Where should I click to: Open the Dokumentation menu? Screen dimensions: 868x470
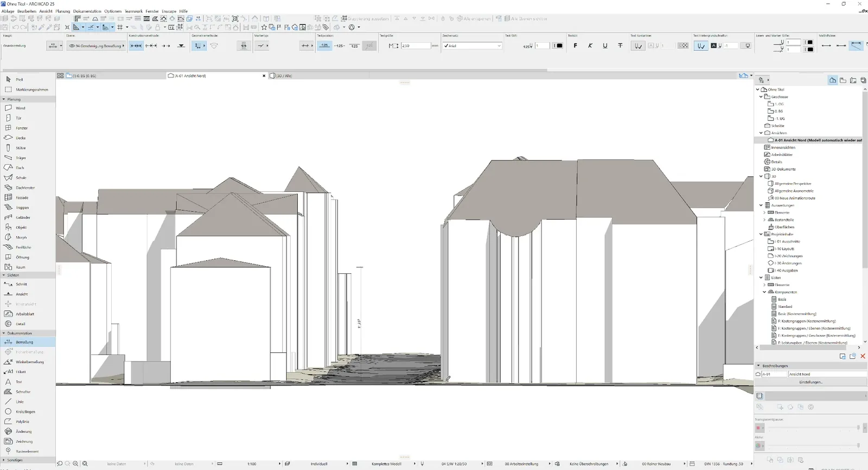[x=87, y=11]
